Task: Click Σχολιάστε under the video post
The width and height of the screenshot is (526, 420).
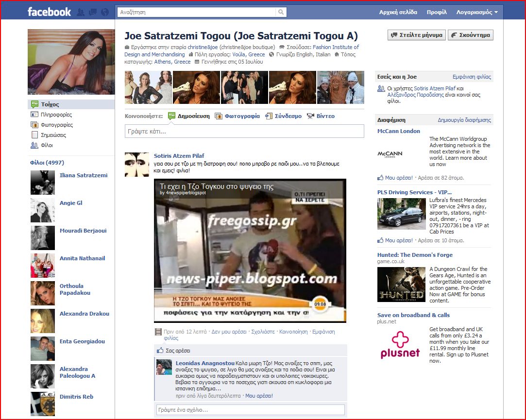Action: coord(263,332)
